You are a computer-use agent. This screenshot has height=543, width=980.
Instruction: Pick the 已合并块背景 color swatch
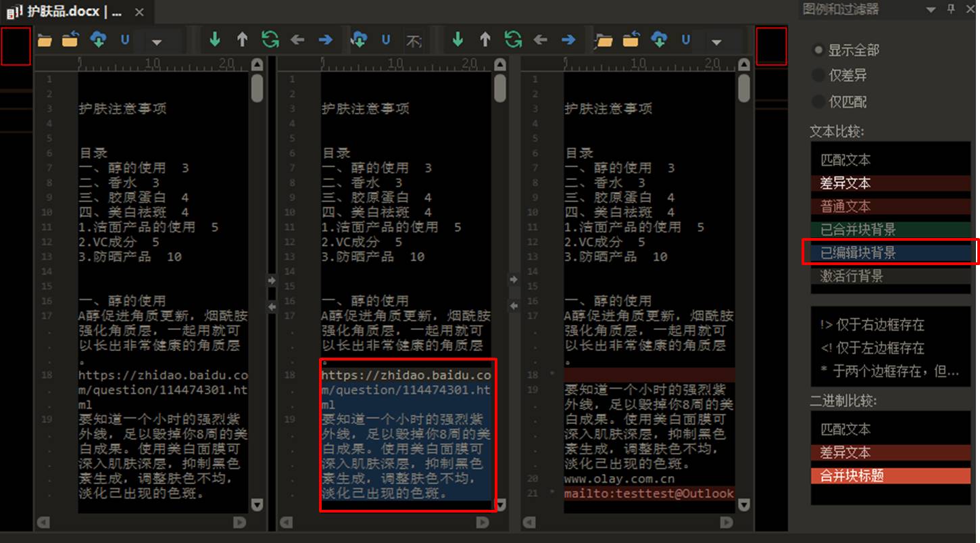[x=891, y=230]
